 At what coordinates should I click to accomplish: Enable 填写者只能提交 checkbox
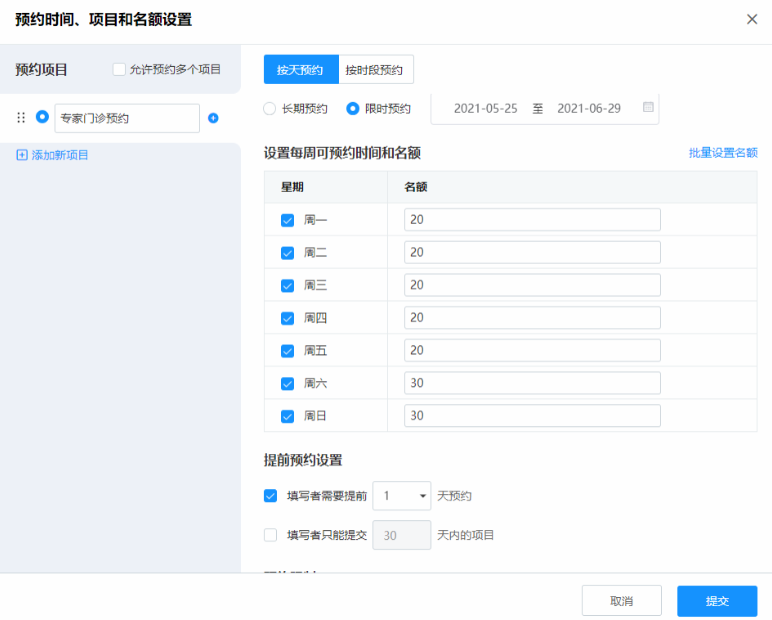(x=270, y=535)
